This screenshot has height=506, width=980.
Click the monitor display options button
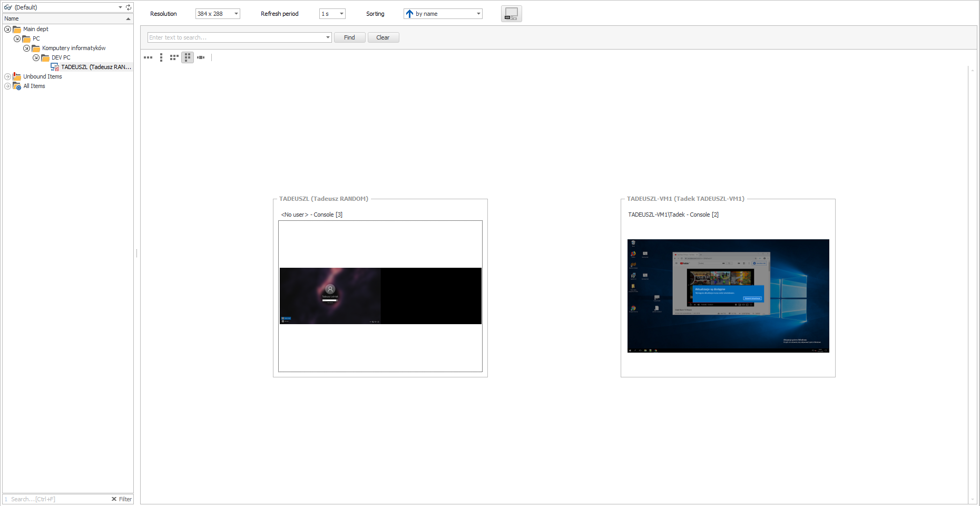511,14
